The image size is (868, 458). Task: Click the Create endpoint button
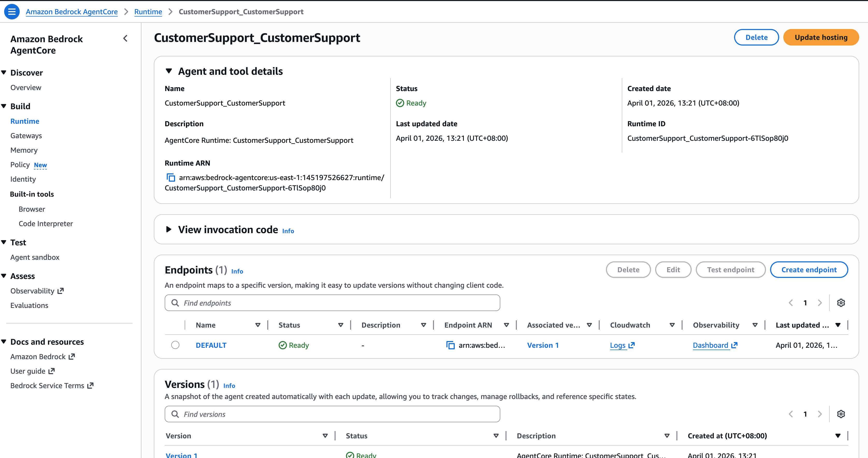tap(809, 270)
